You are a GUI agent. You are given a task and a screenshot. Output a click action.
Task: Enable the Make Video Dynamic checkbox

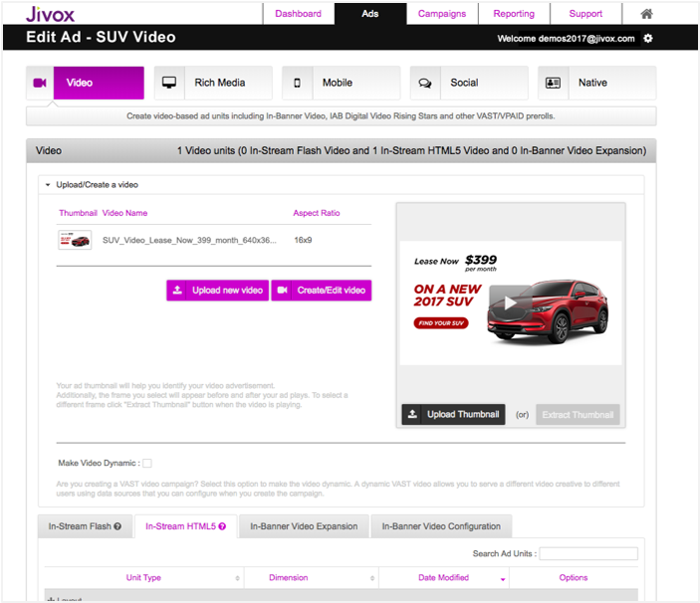tap(147, 463)
